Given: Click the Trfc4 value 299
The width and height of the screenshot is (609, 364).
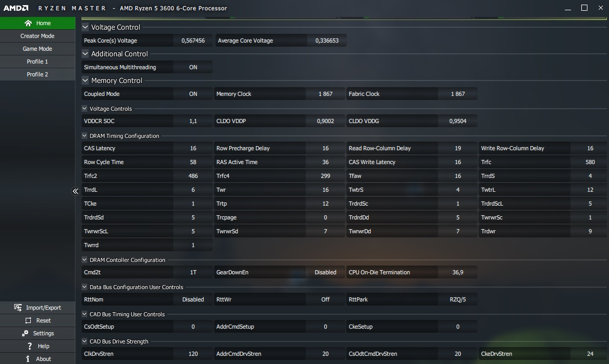Looking at the screenshot, I should pos(325,176).
